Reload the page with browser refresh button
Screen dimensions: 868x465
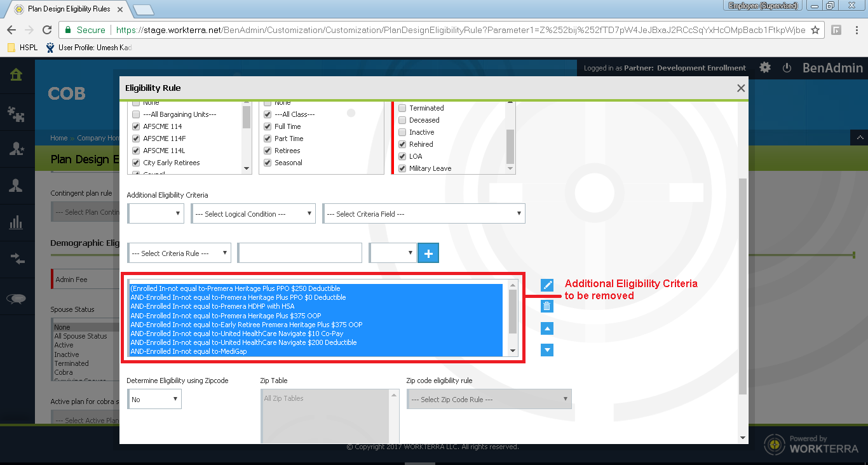coord(47,30)
